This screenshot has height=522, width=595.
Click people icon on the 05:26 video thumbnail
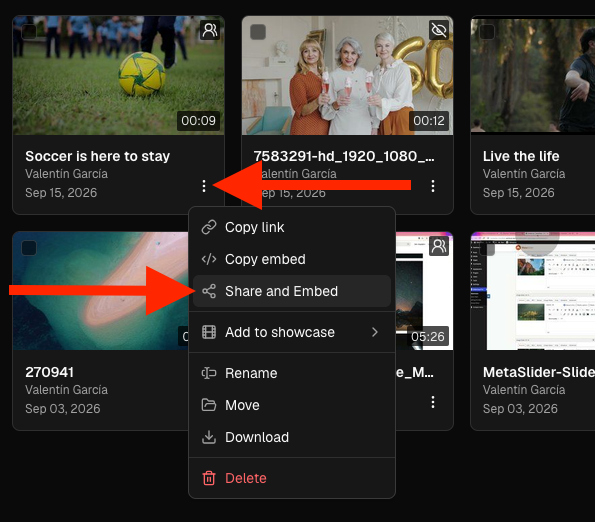(439, 246)
